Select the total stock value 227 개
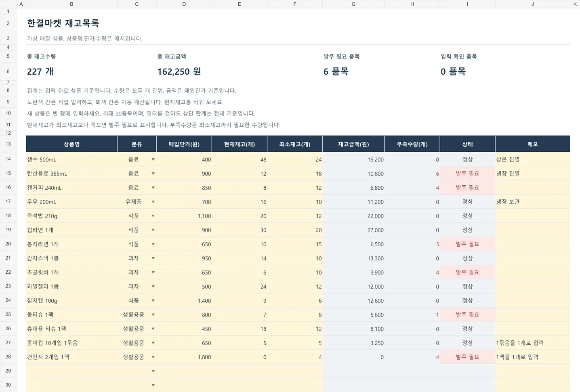The height and width of the screenshot is (392, 580). (x=40, y=71)
